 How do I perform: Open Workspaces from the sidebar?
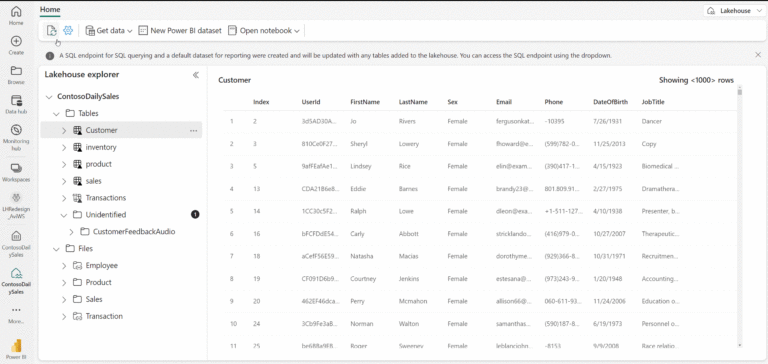pyautogui.click(x=16, y=172)
